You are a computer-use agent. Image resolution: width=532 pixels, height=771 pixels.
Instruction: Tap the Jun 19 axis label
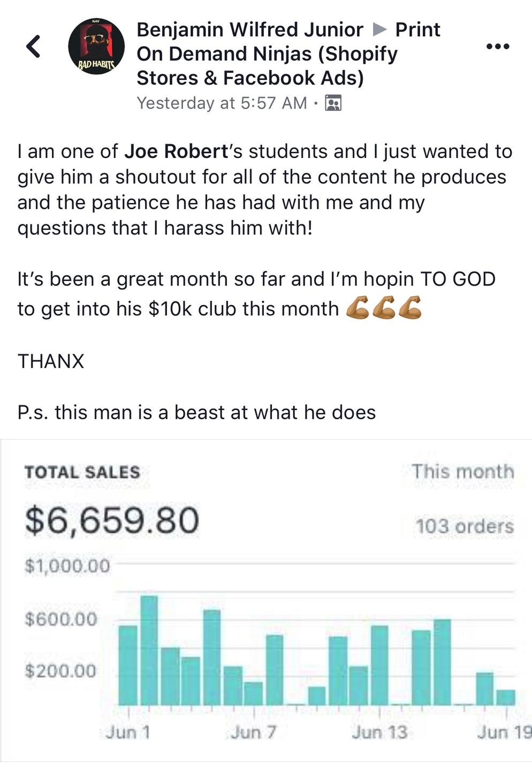(504, 732)
